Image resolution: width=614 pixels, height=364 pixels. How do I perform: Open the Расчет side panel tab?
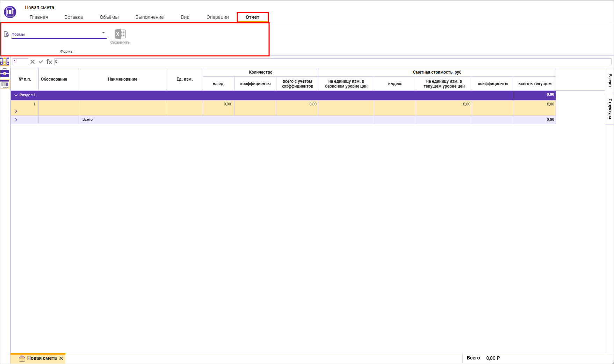[x=610, y=80]
